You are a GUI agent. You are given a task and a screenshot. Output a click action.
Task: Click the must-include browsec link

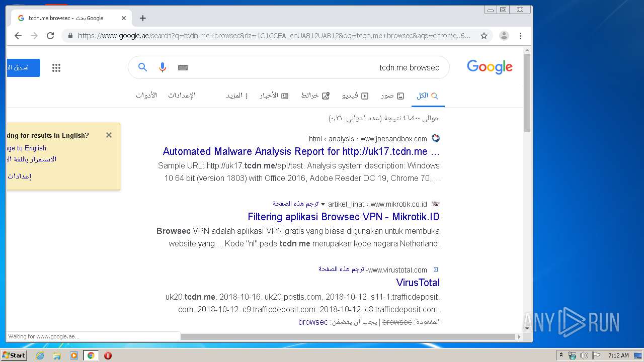(313, 322)
